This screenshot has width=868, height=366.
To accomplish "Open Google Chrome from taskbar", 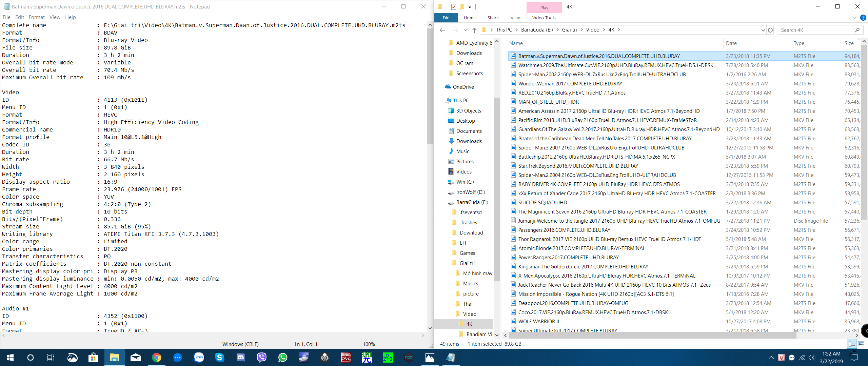I will point(156,358).
